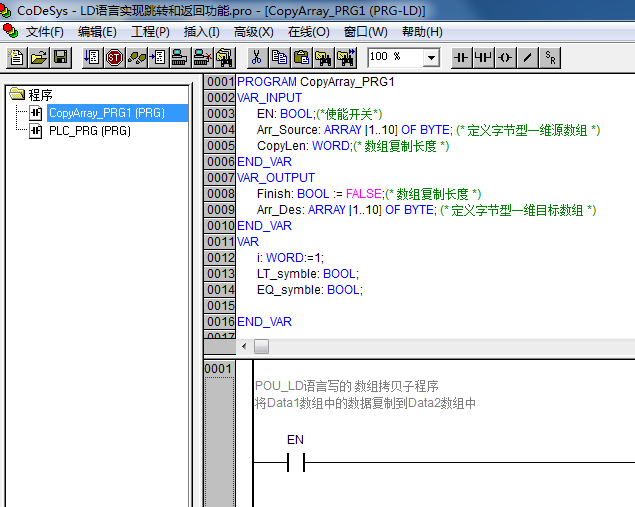Click the scroll left arrow of declaration pane
Image resolution: width=635 pixels, height=507 pixels.
pyautogui.click(x=244, y=346)
